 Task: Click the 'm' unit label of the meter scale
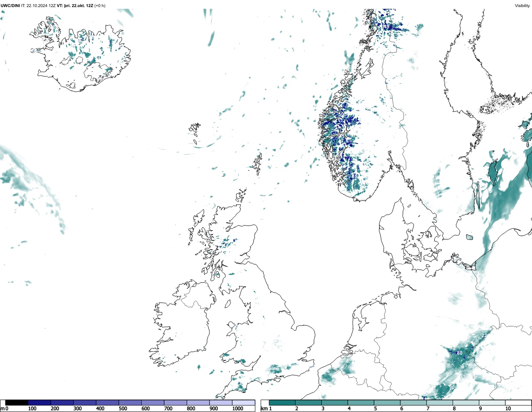2,409
